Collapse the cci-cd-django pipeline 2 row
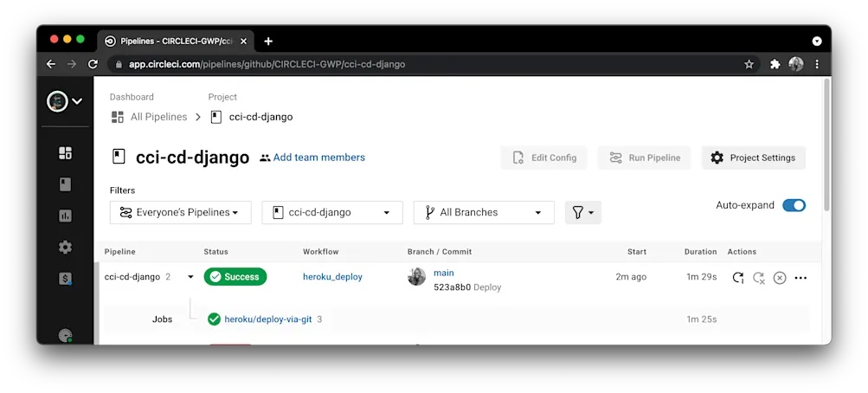This screenshot has height=393, width=868. [190, 277]
